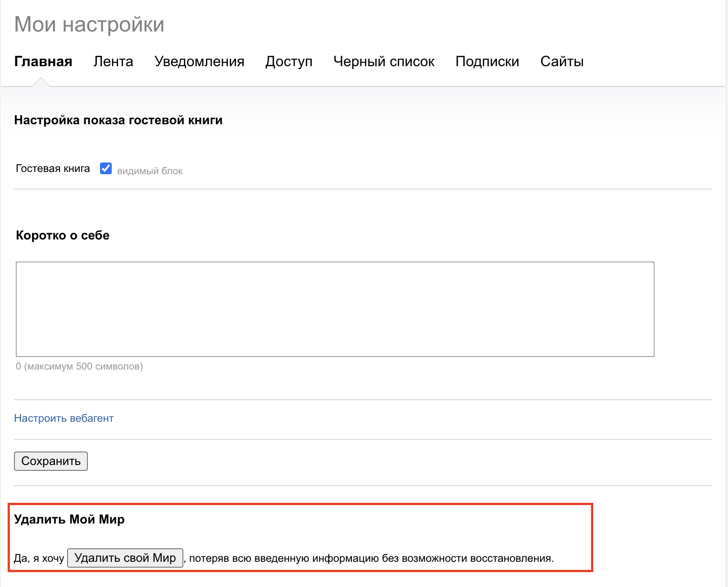The height and width of the screenshot is (587, 728).
Task: Switch to the Лента tab
Action: pos(113,61)
